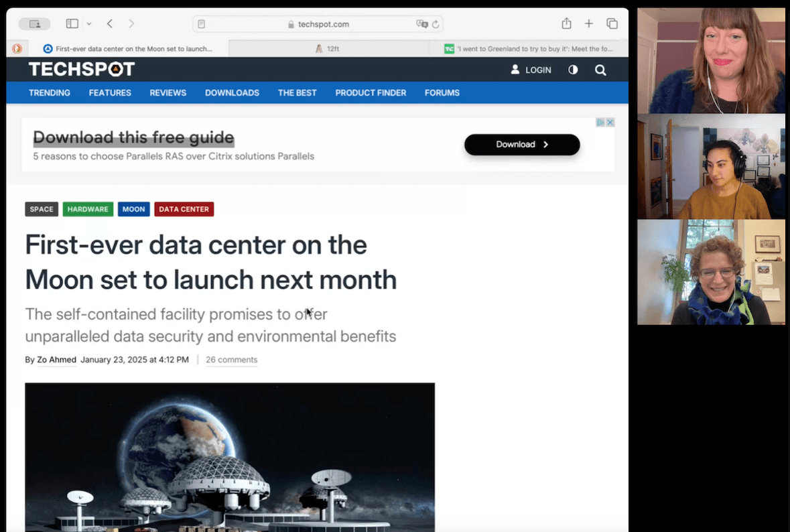Switch to the Greenland article tab

point(529,49)
